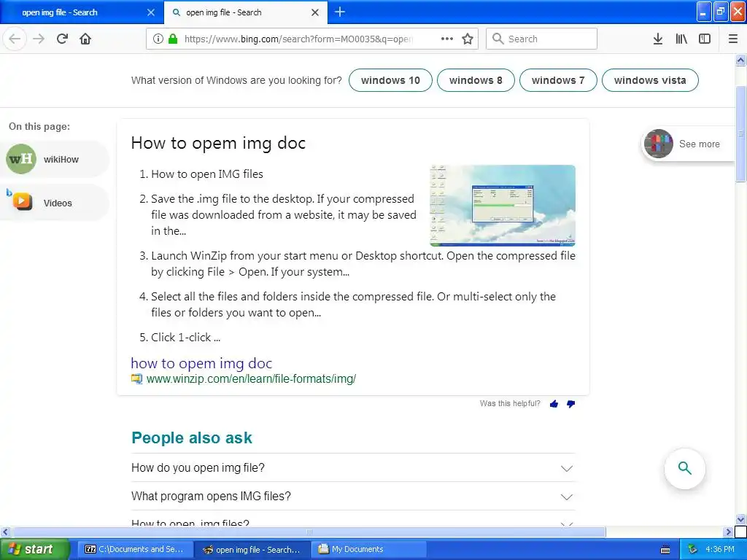Viewport: 747px width, 560px height.
Task: Click the vertical scrollbar up arrow
Action: point(740,60)
